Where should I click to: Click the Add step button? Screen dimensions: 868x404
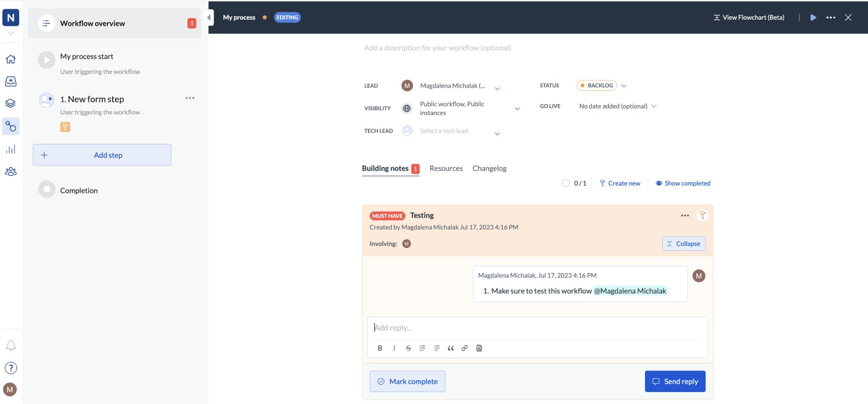[102, 155]
